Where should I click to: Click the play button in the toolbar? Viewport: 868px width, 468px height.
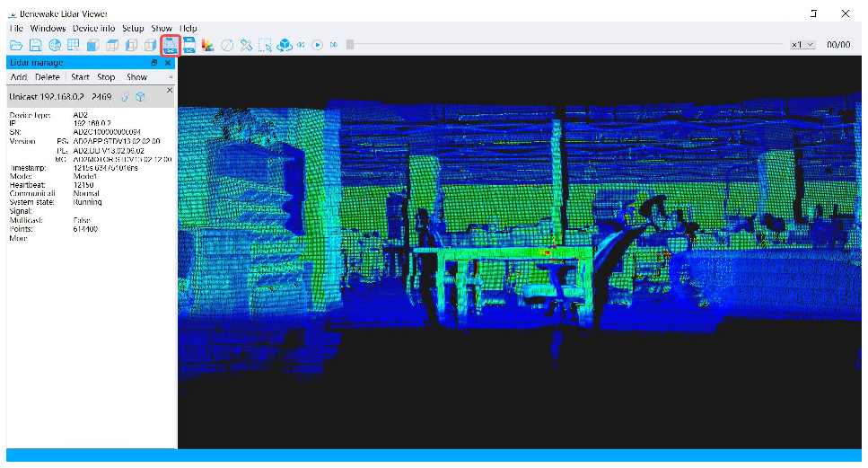(317, 45)
